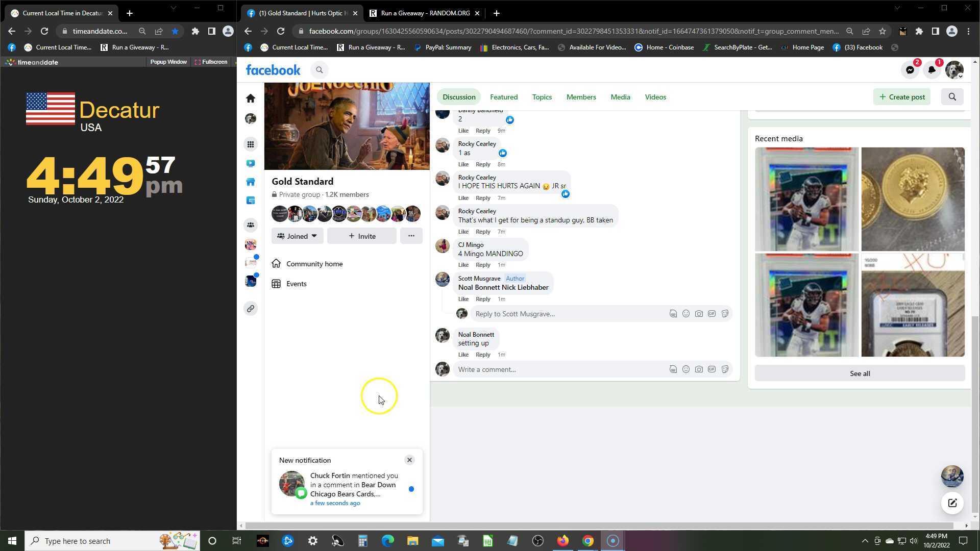980x551 pixels.
Task: Open the Featured tab
Action: point(503,97)
